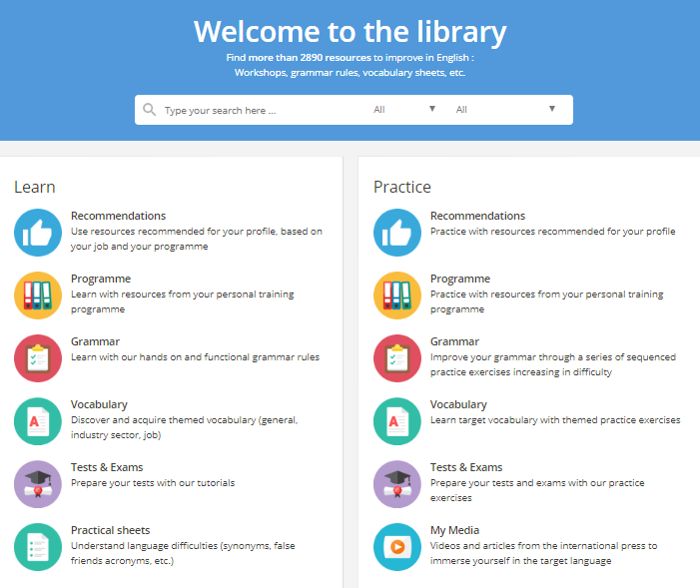The width and height of the screenshot is (700, 588).
Task: Click 'Discover and acquire themed vocabulary' description
Action: click(x=184, y=427)
